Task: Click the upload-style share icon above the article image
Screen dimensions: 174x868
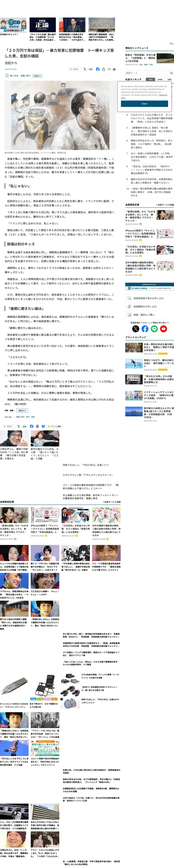Action: pos(103,69)
